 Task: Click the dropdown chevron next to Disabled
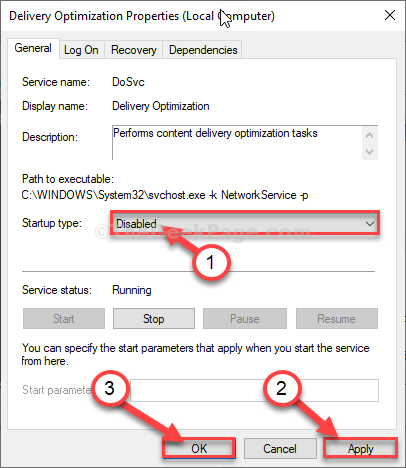pos(370,224)
